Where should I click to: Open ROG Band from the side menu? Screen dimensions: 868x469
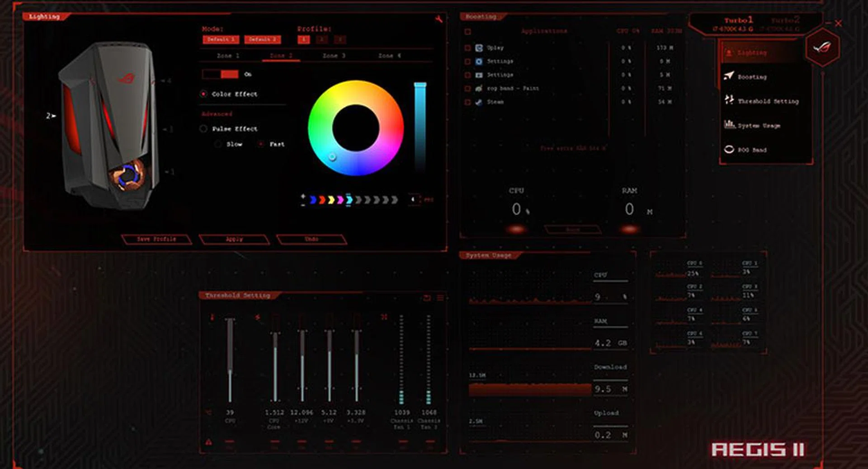click(x=751, y=150)
